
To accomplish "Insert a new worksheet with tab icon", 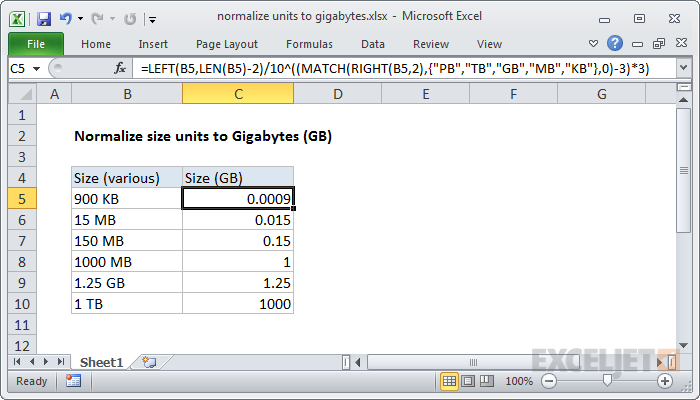I will (x=150, y=362).
